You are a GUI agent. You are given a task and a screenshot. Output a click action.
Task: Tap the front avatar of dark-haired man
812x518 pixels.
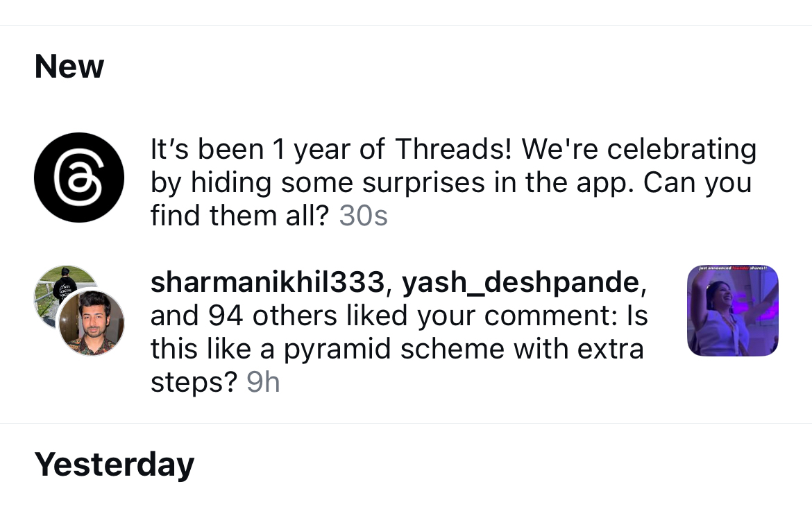(x=91, y=322)
